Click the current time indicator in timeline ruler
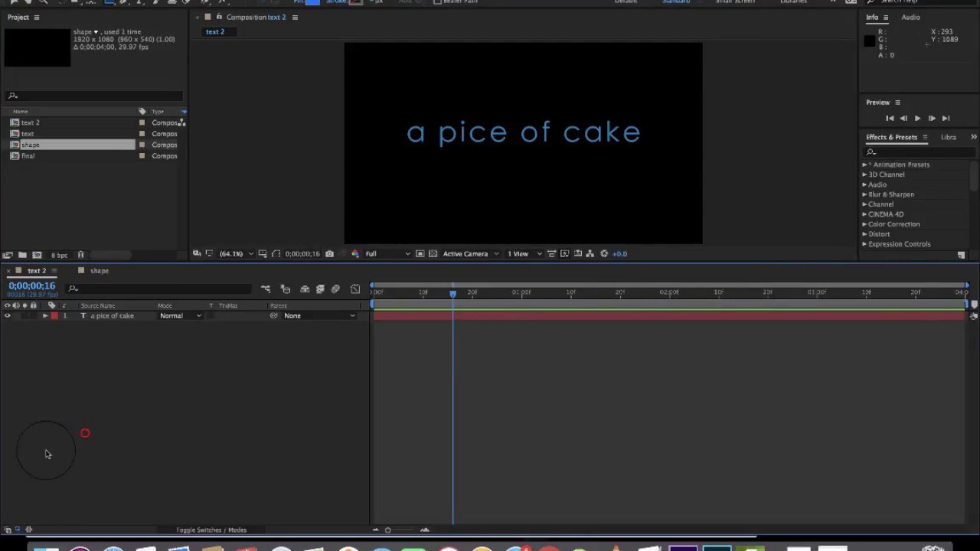Image resolution: width=980 pixels, height=551 pixels. [452, 292]
